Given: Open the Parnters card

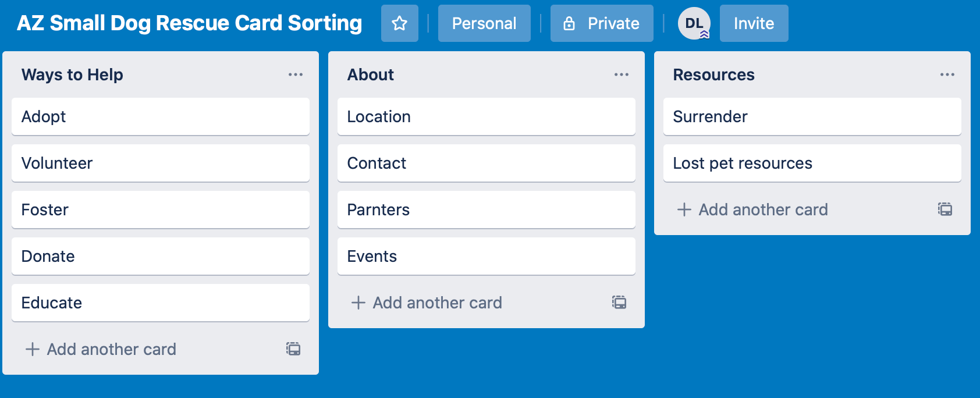Looking at the screenshot, I should 487,209.
